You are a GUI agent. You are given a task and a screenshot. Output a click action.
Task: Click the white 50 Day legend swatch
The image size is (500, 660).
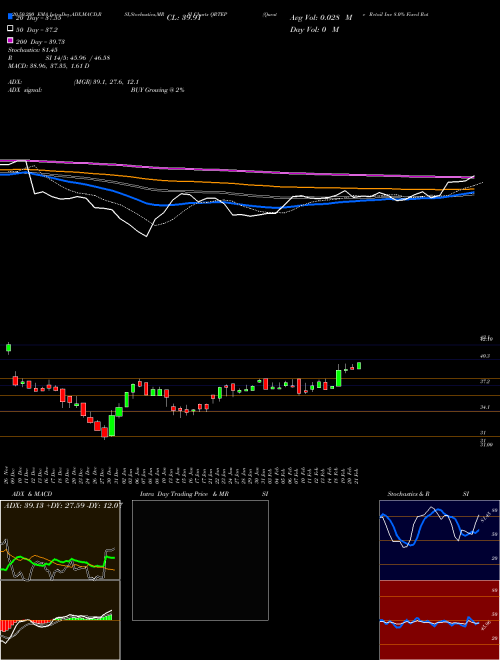pos(11,28)
